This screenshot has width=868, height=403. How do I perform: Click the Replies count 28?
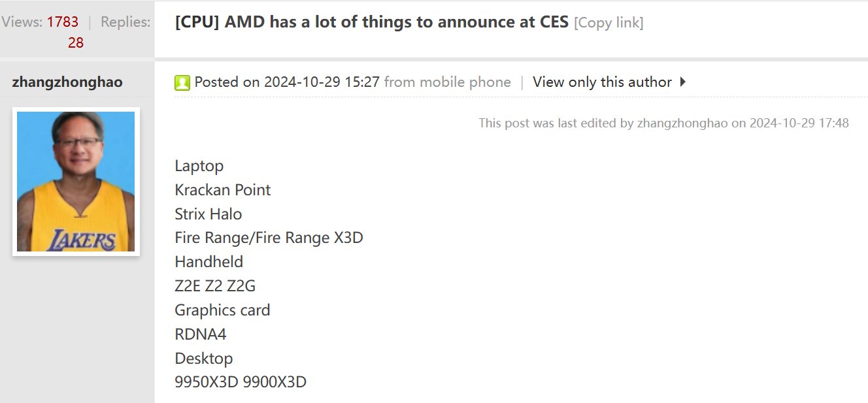[76, 42]
